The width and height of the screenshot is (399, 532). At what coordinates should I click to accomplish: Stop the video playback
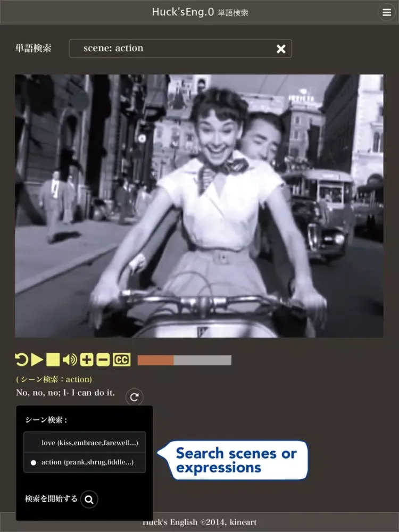tap(53, 360)
